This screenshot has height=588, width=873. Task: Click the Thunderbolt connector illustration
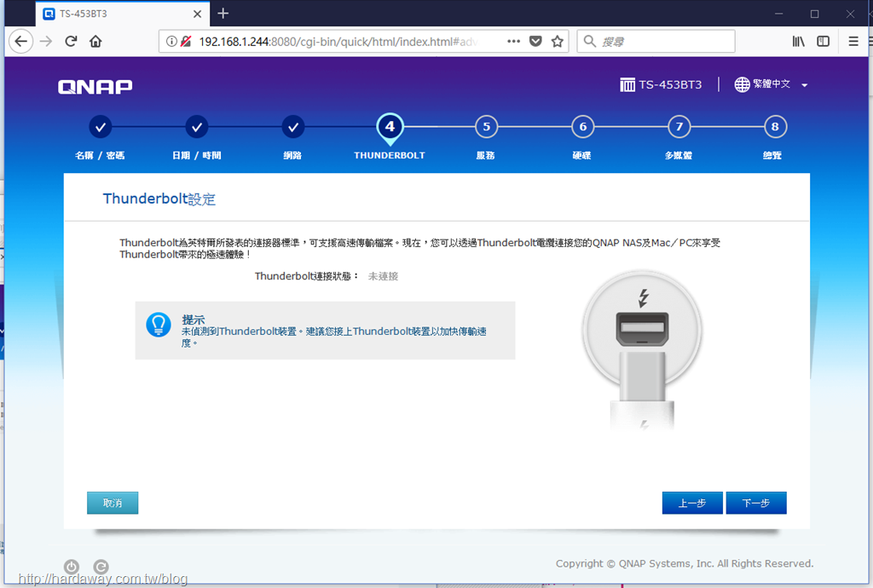coord(642,350)
